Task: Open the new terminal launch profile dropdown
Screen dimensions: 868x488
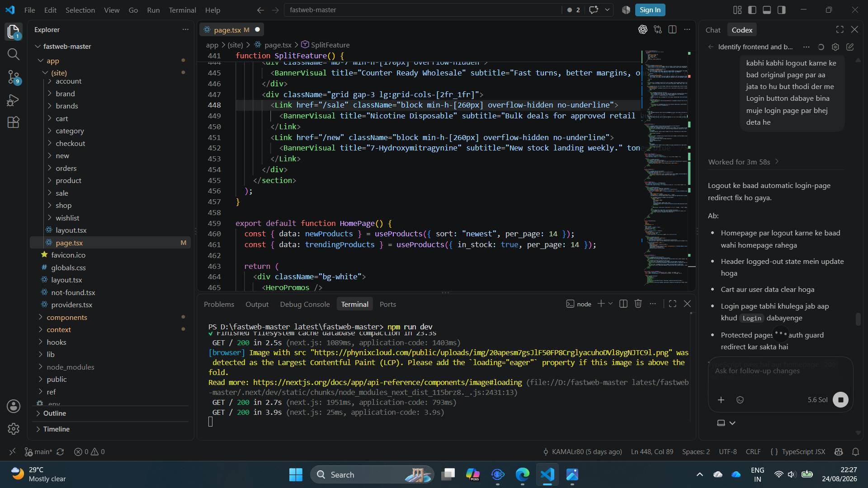Action: coord(610,304)
